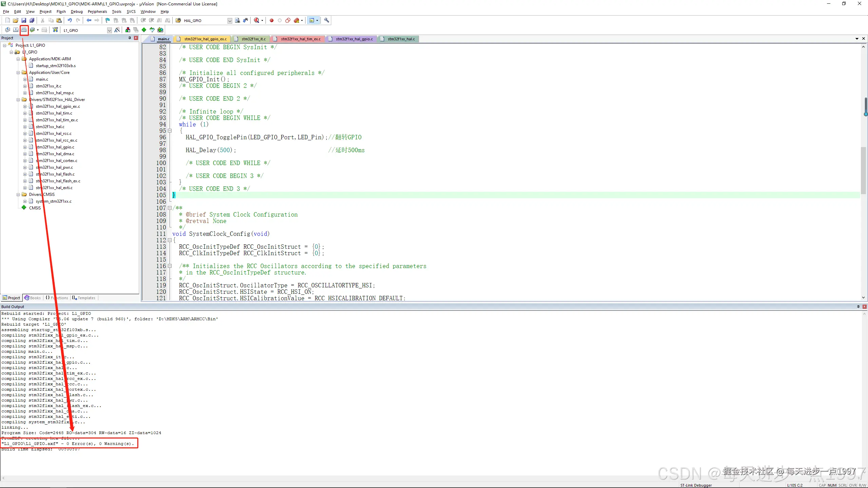Viewport: 868px width, 488px height.
Task: Click the Save All toolbar icon
Action: [x=32, y=20]
